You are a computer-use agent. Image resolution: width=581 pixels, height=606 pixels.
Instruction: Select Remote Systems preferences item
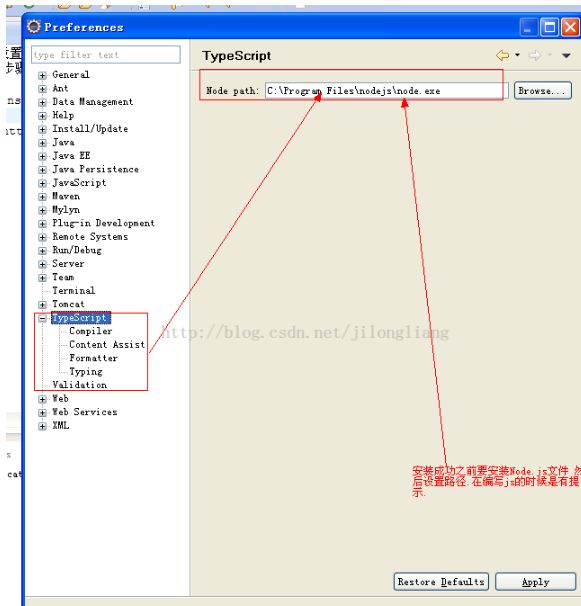click(90, 237)
